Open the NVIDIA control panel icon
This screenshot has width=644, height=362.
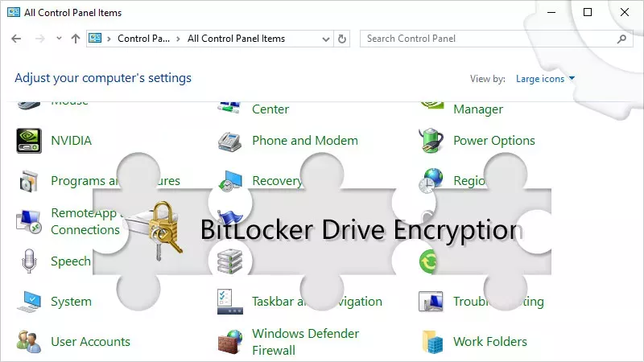pos(29,141)
